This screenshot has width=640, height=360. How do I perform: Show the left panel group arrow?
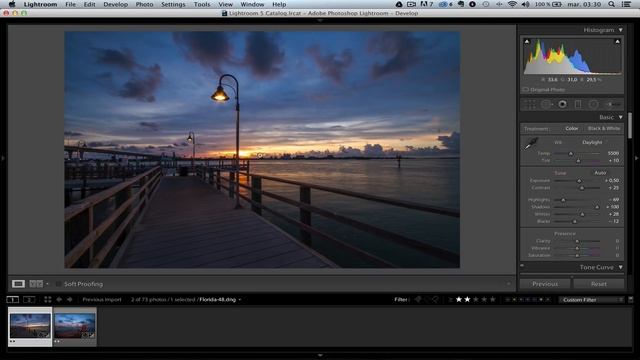(x=2, y=158)
